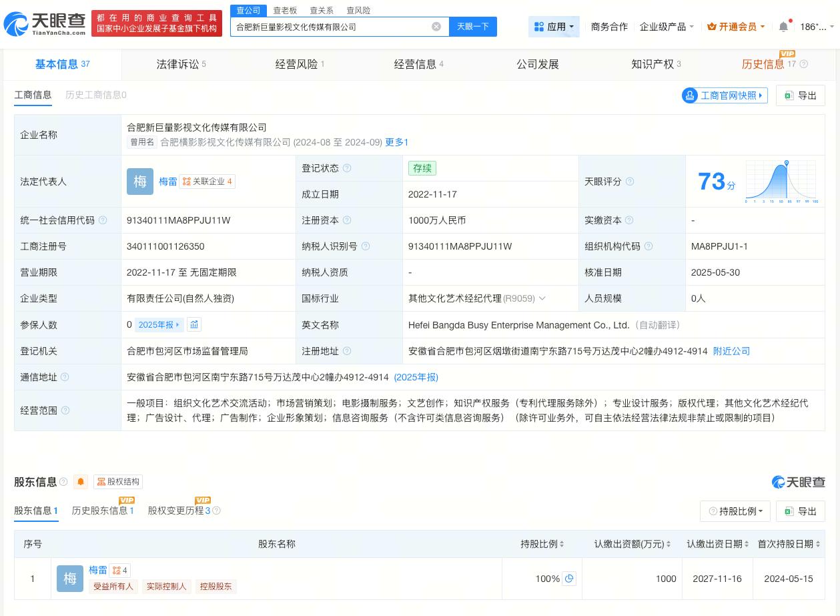Click the help icon beside 统一社会信用代码
This screenshot has width=840, height=616.
(x=103, y=220)
